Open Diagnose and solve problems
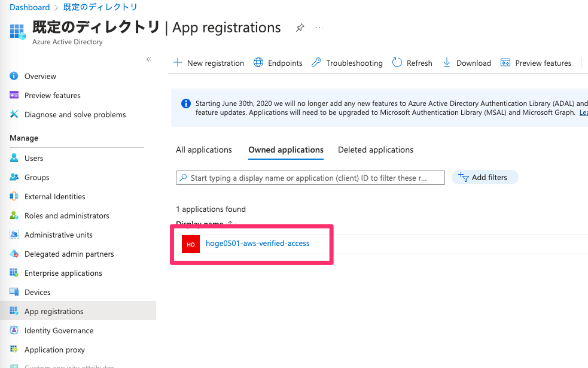 point(75,114)
